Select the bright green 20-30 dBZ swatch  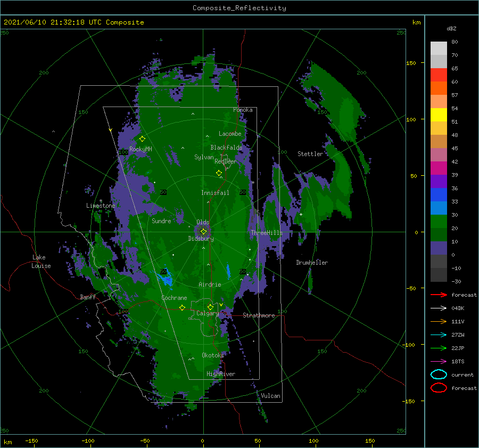(x=439, y=222)
